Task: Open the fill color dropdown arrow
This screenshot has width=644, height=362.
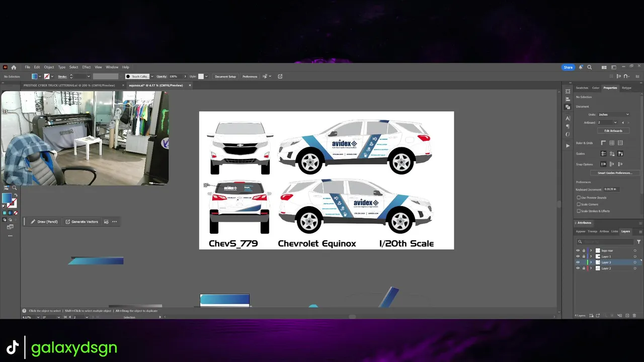Action: (40, 76)
